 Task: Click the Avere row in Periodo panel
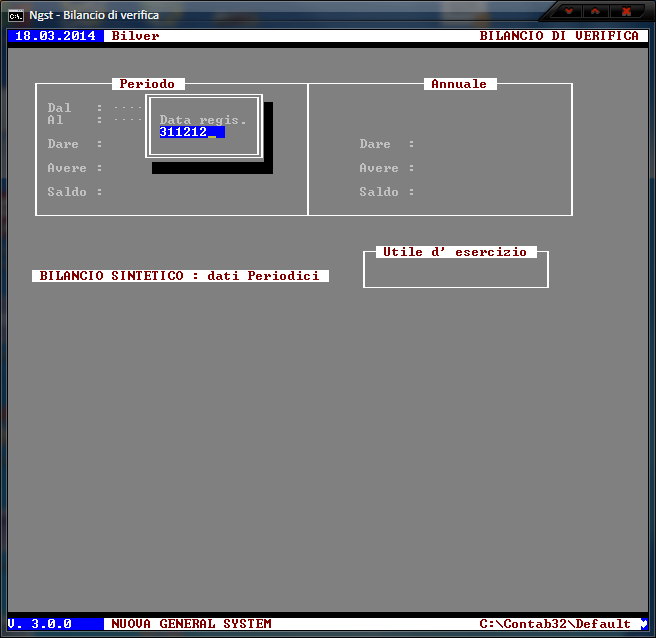75,168
